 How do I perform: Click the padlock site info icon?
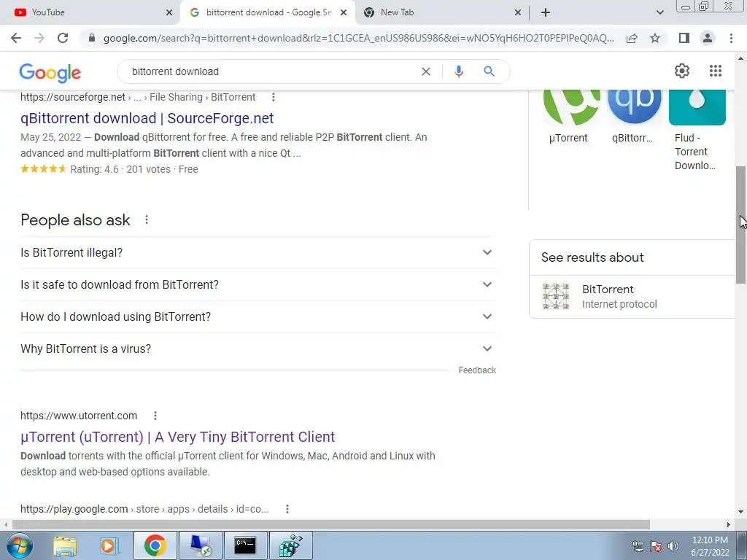click(92, 38)
